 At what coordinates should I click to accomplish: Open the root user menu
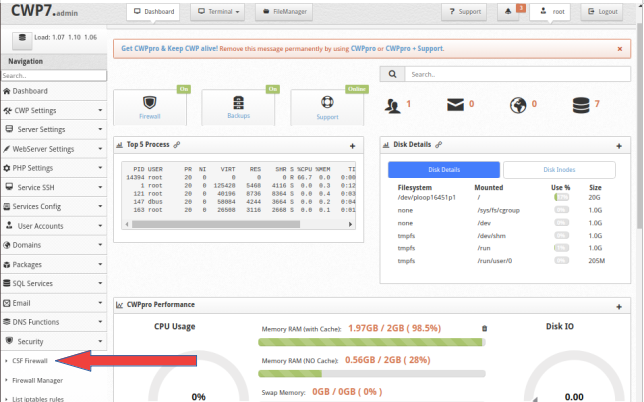coord(550,11)
